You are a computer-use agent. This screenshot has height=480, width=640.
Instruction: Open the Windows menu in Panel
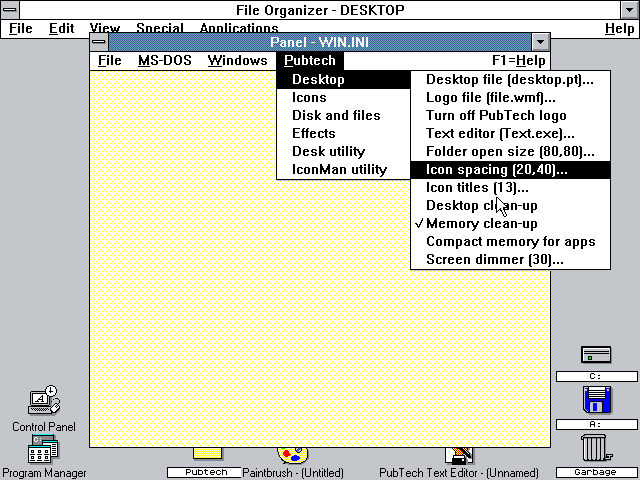[x=237, y=60]
